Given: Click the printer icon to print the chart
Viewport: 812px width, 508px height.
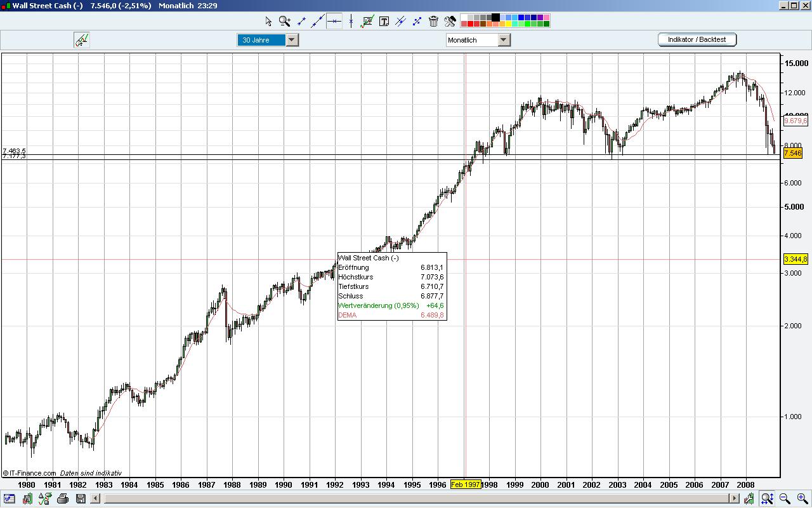Looking at the screenshot, I should [62, 499].
